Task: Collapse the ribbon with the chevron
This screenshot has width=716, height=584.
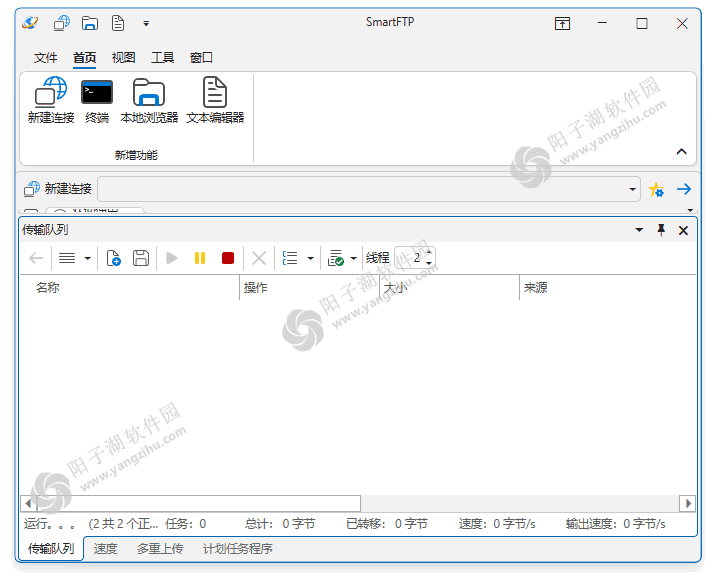Action: coord(681,152)
